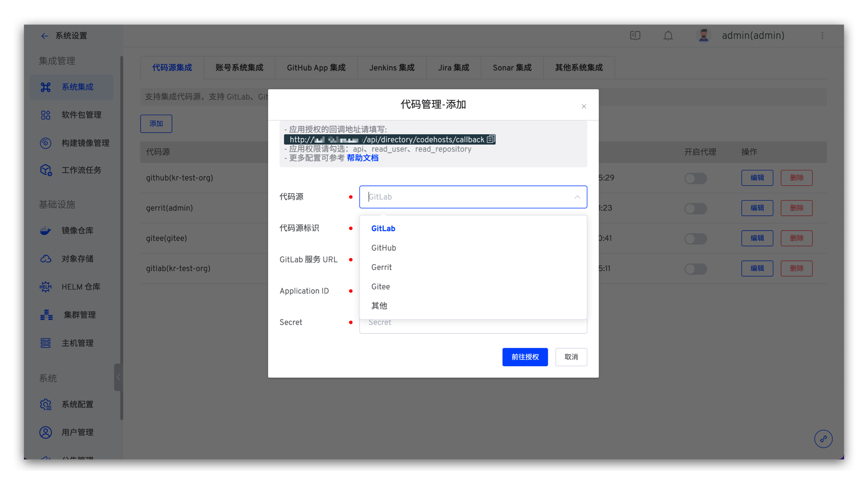This screenshot has width=868, height=484.
Task: Switch to the Jenkins 集成 tab
Action: [x=392, y=68]
